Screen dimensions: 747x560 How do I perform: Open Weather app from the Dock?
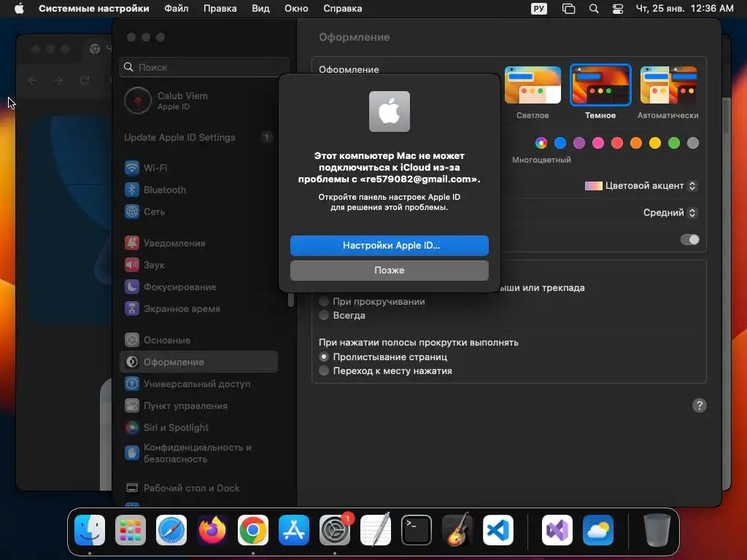598,530
